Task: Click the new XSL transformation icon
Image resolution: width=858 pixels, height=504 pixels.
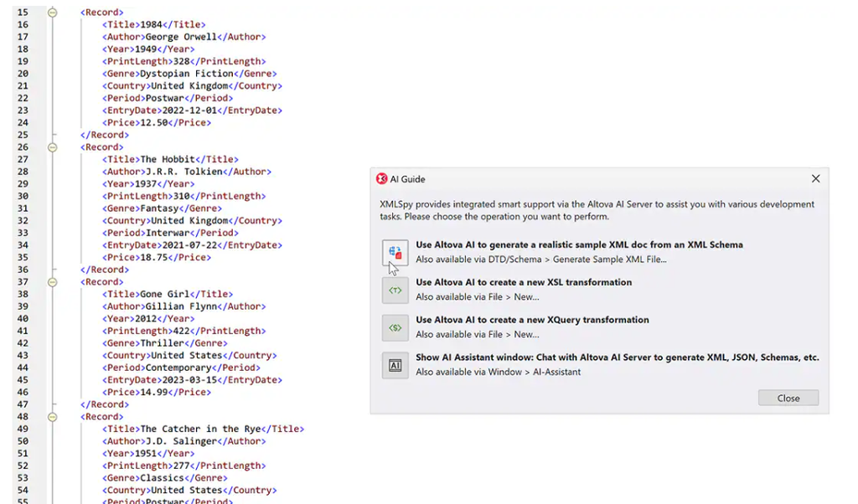Action: (395, 291)
